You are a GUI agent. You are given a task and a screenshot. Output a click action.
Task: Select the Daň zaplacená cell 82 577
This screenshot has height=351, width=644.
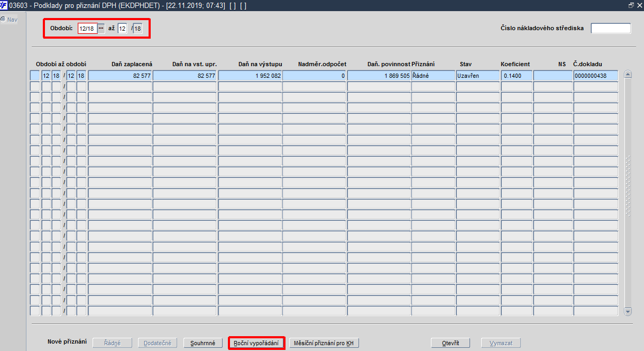[120, 76]
